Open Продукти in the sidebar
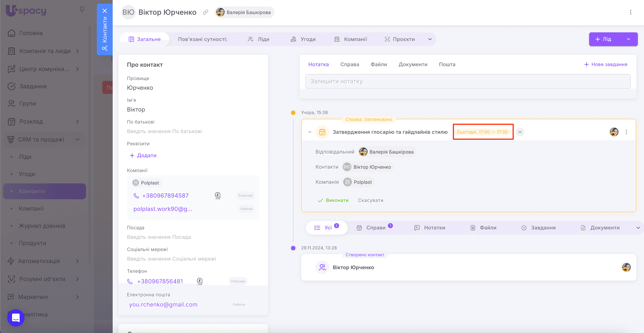 (33, 243)
